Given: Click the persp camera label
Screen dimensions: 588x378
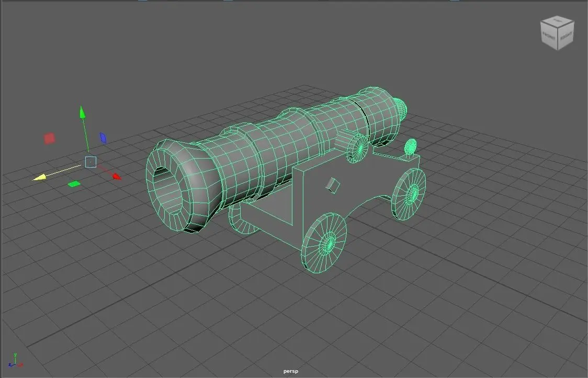Looking at the screenshot, I should tap(291, 371).
